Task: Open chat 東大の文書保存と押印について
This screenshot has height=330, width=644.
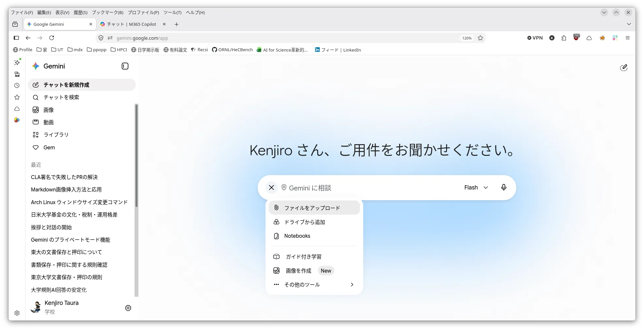Action: pos(67,252)
